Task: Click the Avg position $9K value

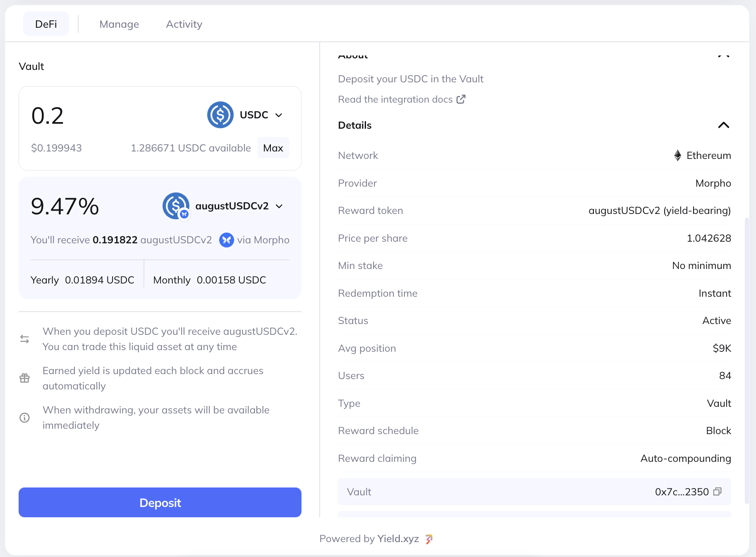Action: pos(722,348)
